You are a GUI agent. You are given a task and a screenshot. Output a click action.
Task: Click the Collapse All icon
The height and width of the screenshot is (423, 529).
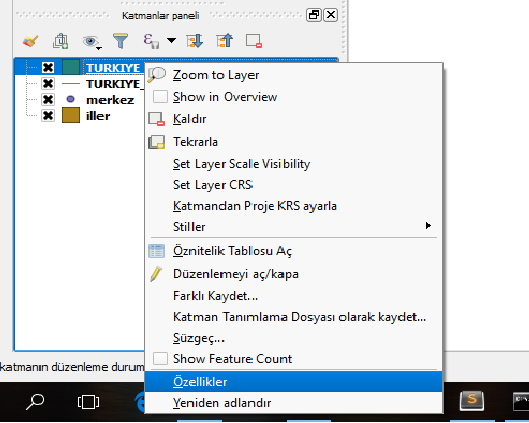coord(225,41)
